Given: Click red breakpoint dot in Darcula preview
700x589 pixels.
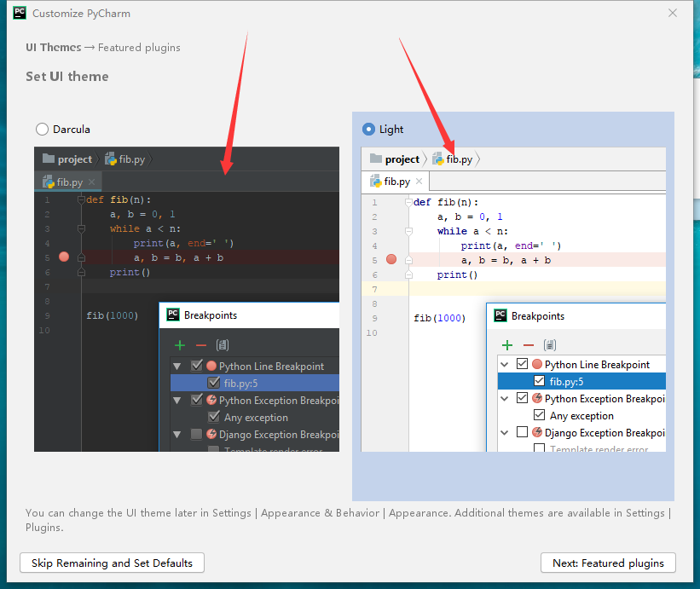Looking at the screenshot, I should [64, 257].
